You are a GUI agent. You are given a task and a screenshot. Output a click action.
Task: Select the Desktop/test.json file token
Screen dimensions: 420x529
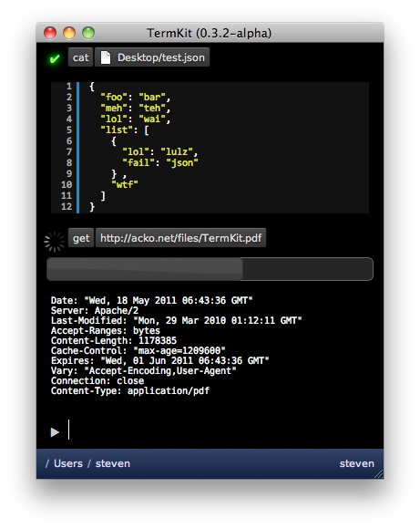[x=152, y=57]
